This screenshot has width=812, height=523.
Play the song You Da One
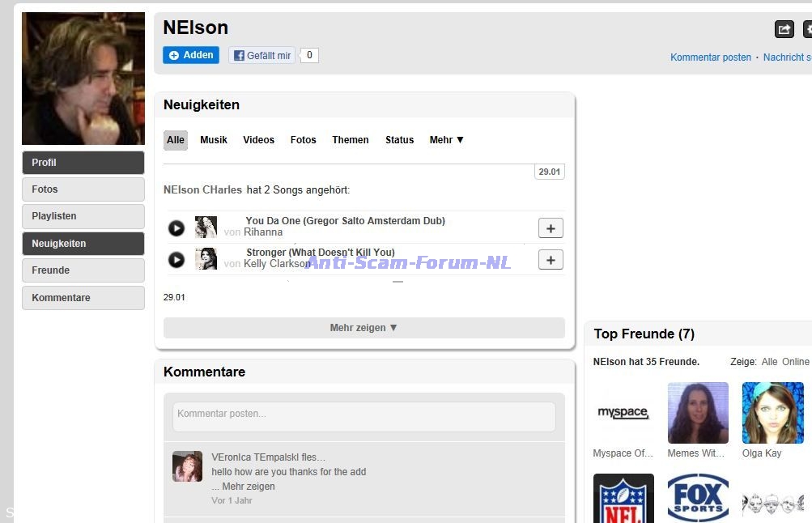(x=176, y=228)
